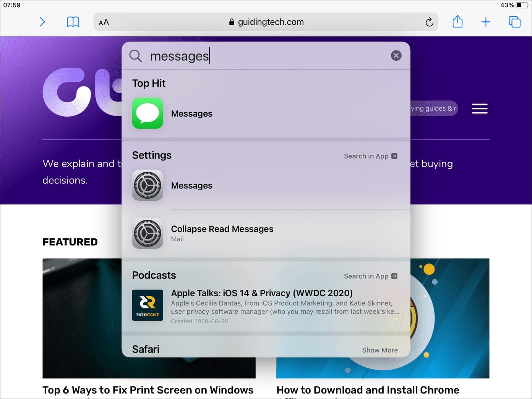Open the website hamburger menu
Screen dimensions: 532x399
(x=480, y=109)
